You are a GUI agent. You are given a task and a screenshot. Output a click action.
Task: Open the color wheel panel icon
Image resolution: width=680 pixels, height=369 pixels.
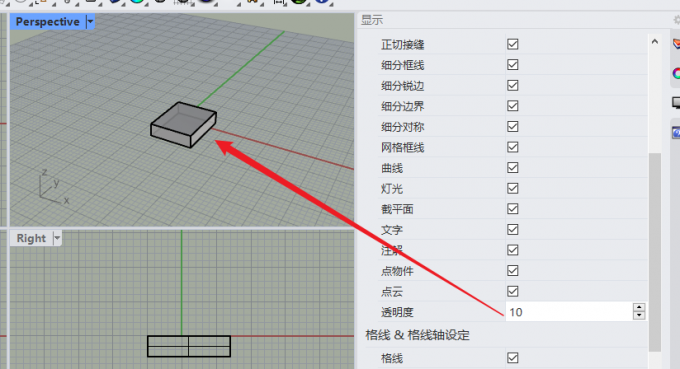[x=676, y=73]
